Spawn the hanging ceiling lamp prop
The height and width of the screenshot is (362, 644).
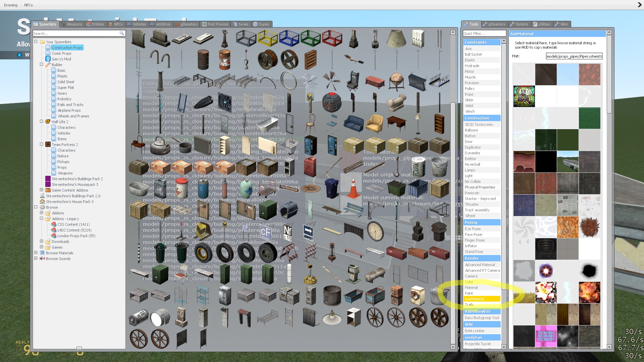[332, 317]
